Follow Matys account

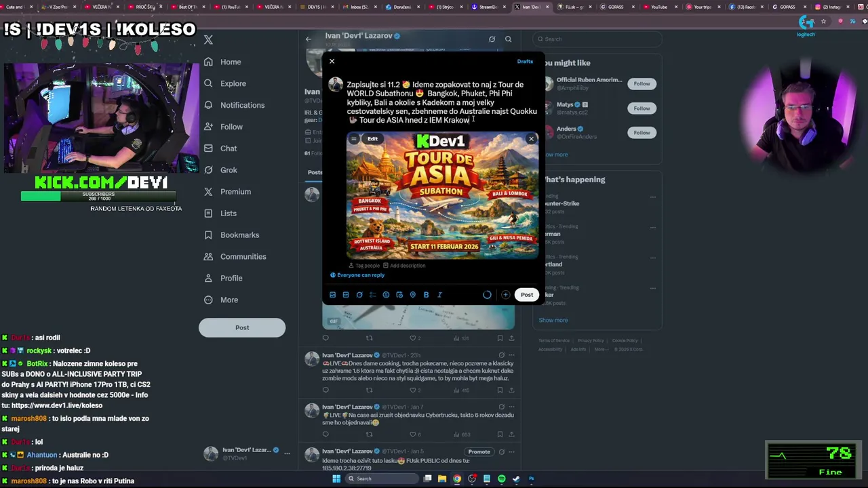[642, 108]
